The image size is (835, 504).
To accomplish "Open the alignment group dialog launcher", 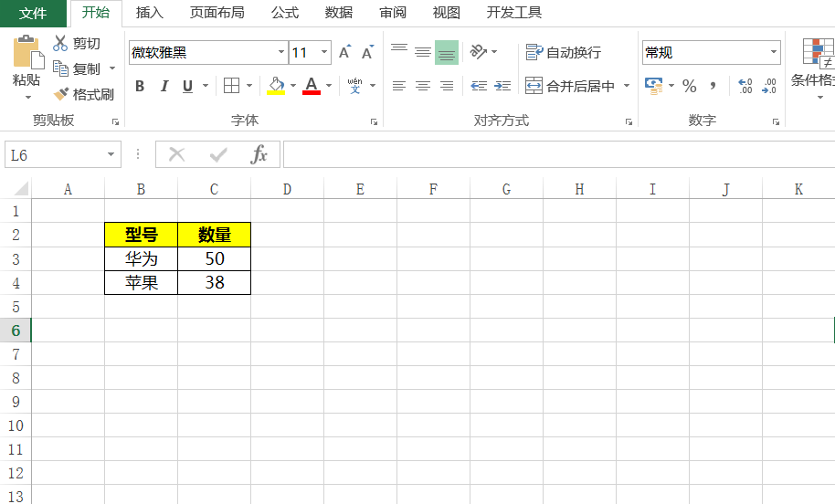I will [x=629, y=121].
